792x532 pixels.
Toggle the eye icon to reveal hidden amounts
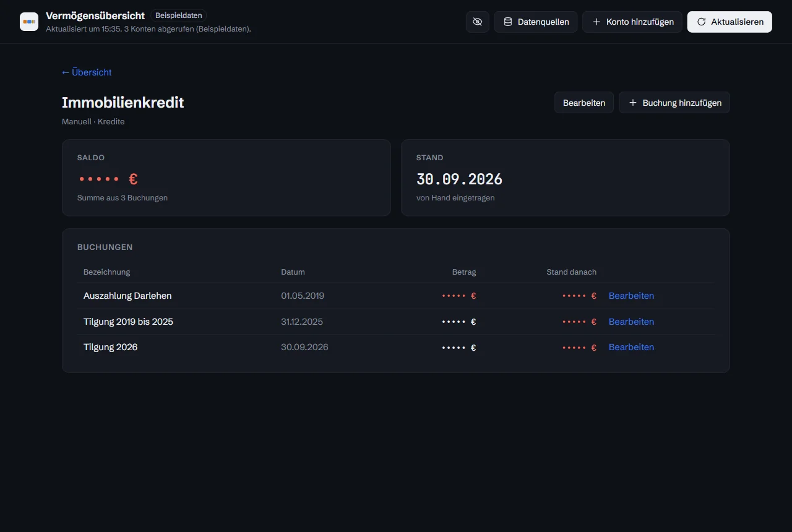pos(477,22)
